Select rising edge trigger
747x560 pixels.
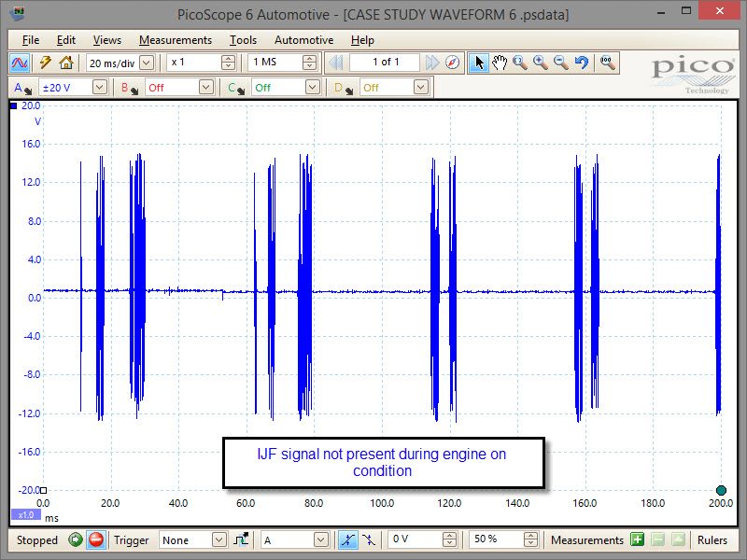347,540
